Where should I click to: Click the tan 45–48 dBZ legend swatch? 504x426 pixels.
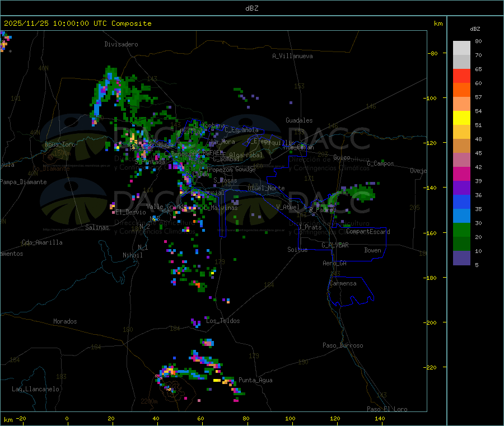point(461,146)
